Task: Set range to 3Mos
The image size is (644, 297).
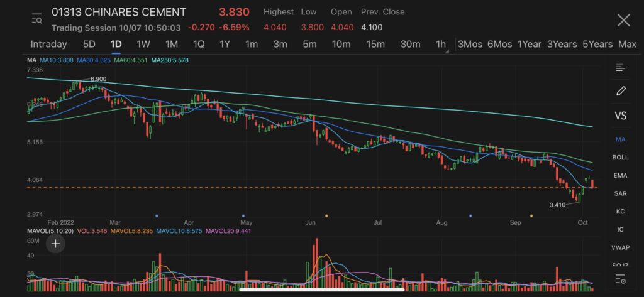Action: point(470,45)
